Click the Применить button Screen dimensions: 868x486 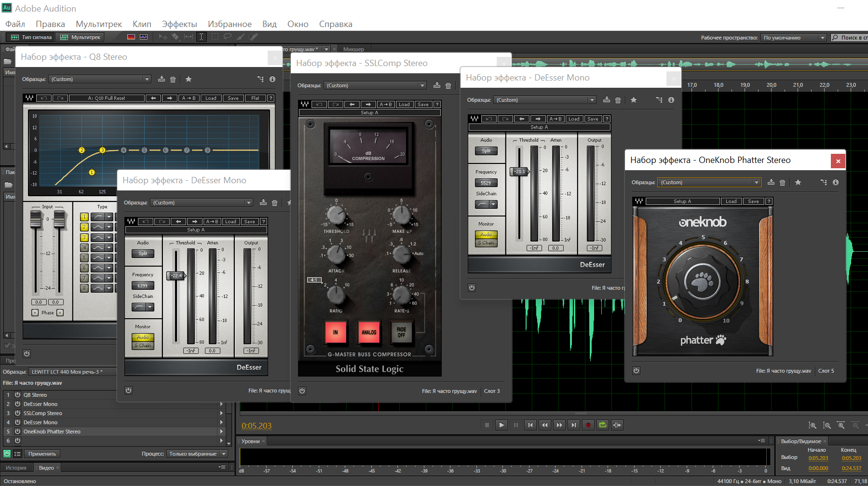coord(42,454)
